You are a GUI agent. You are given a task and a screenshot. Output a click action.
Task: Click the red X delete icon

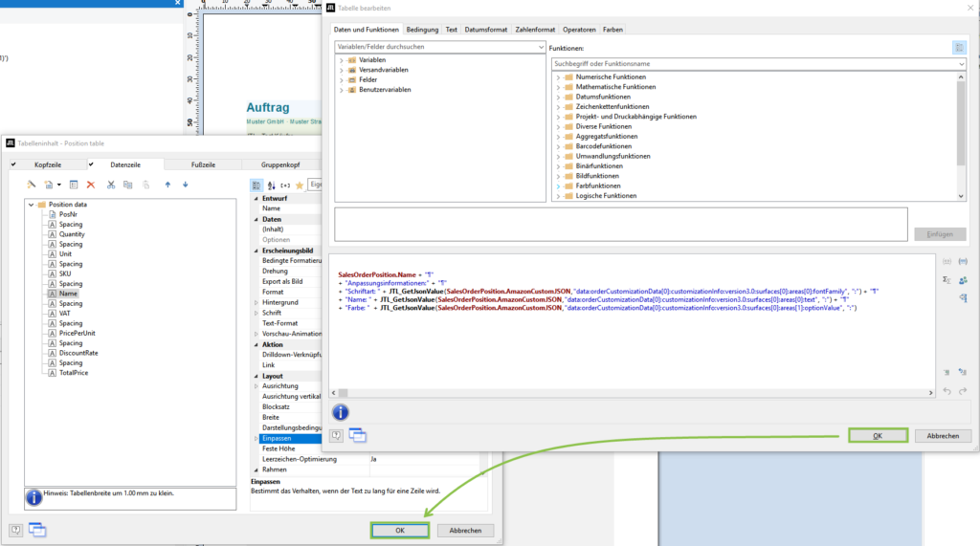91,185
